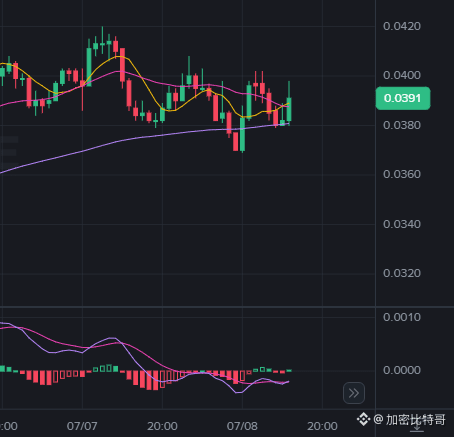Select the 0.0340 price axis label
454x437 pixels.
coord(402,224)
